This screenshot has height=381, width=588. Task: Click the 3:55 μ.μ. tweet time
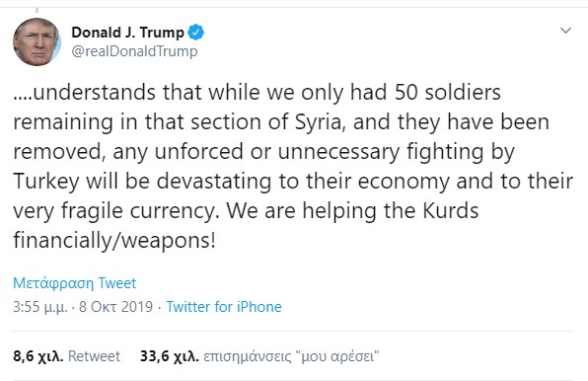pos(40,307)
